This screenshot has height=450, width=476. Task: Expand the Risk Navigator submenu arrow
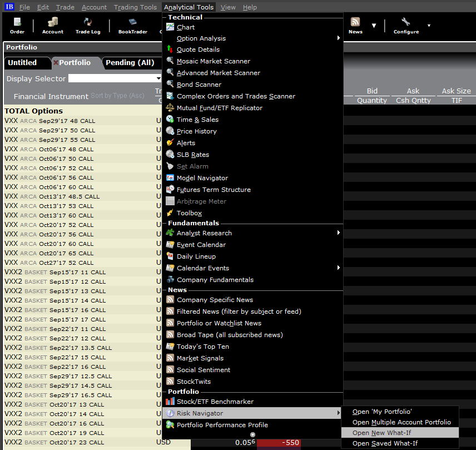338,413
